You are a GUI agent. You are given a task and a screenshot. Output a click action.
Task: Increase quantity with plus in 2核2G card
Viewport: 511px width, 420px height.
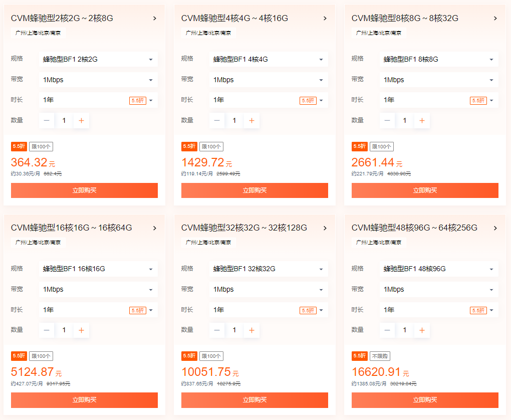pos(82,121)
